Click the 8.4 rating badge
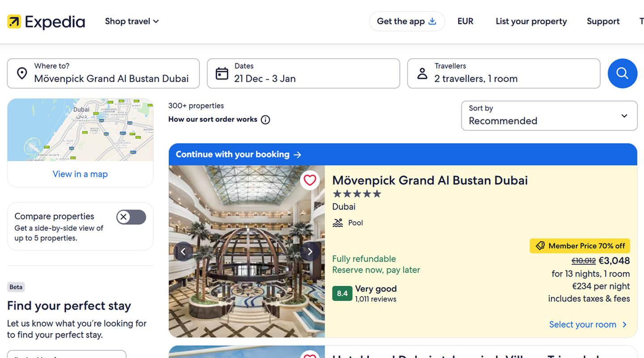Viewport: 644px width, 358px height. (x=342, y=294)
